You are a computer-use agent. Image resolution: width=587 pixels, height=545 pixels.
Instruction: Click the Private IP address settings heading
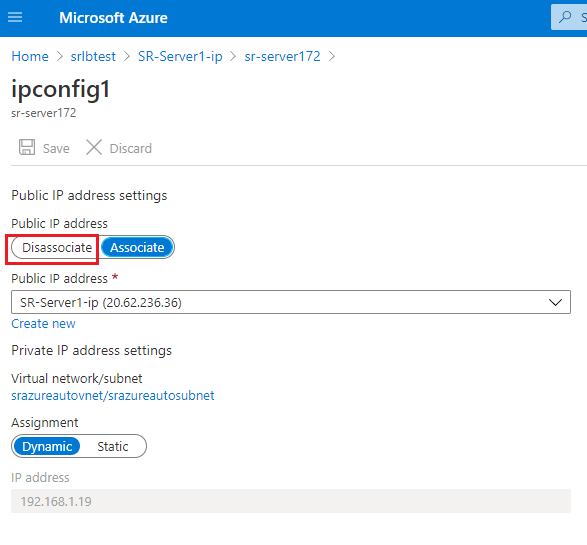(91, 351)
